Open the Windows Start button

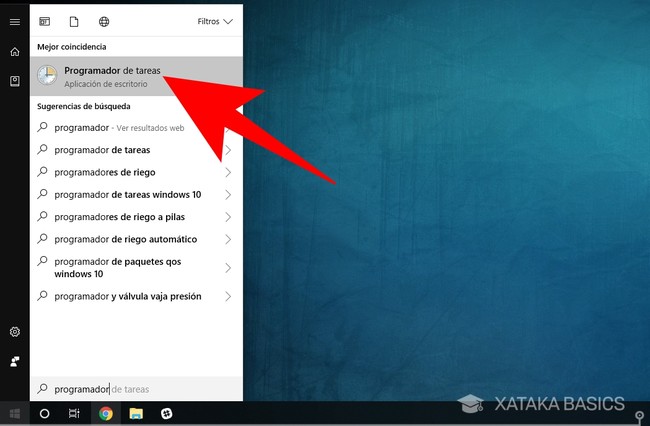14,413
